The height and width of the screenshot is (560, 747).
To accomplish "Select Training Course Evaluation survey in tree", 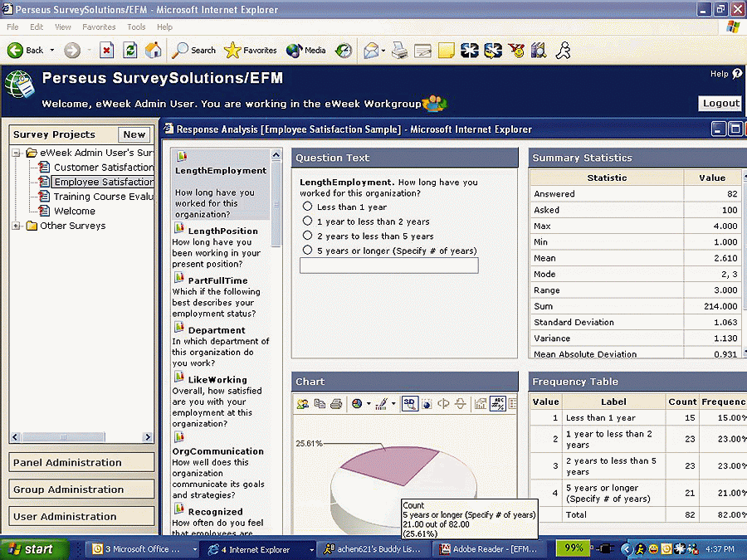I will coord(97,197).
